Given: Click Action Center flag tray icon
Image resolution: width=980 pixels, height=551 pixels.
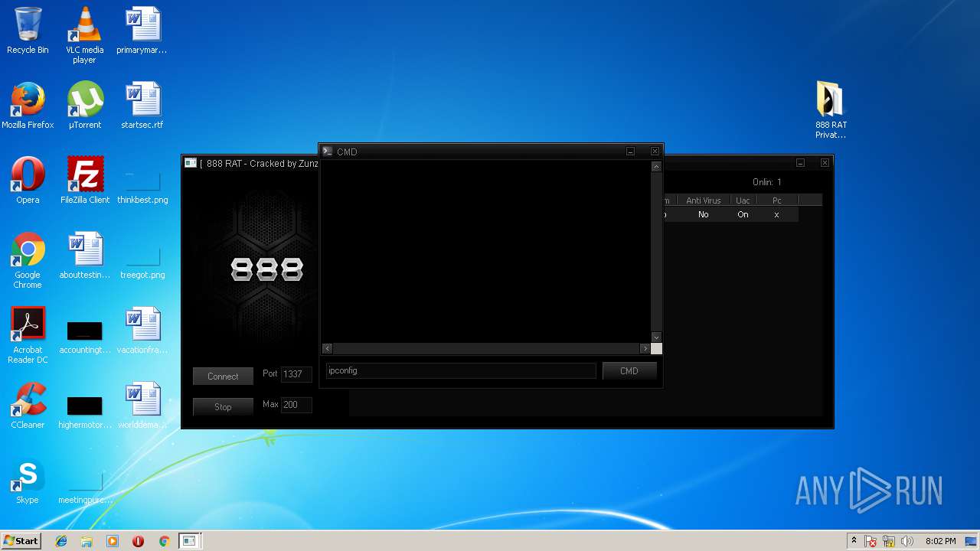Looking at the screenshot, I should pyautogui.click(x=871, y=541).
